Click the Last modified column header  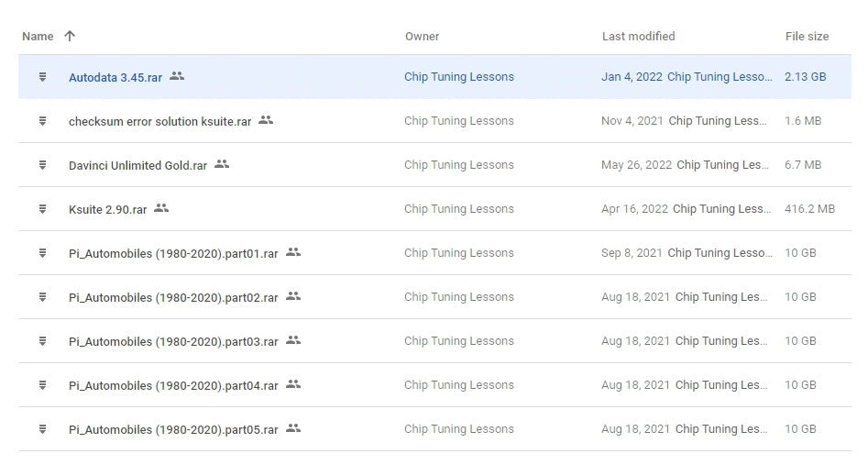pos(638,37)
